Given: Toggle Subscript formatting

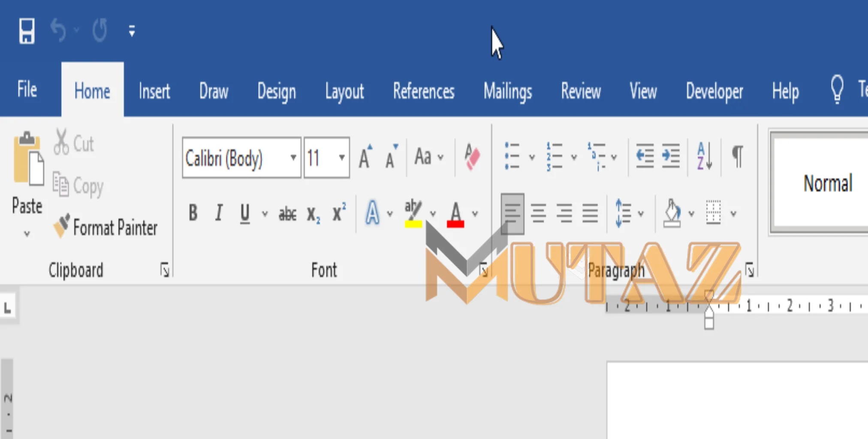Looking at the screenshot, I should [x=313, y=214].
